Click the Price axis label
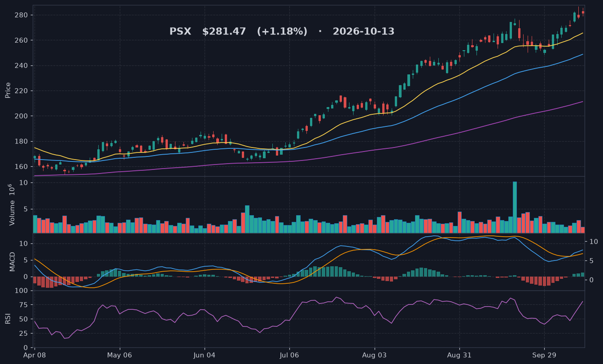This screenshot has height=364, width=603. tap(8, 90)
